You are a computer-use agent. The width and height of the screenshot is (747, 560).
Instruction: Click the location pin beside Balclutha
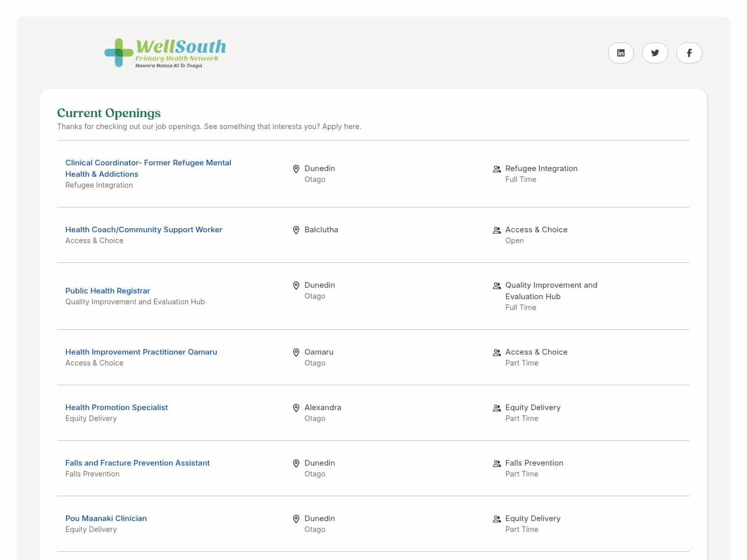tap(296, 230)
